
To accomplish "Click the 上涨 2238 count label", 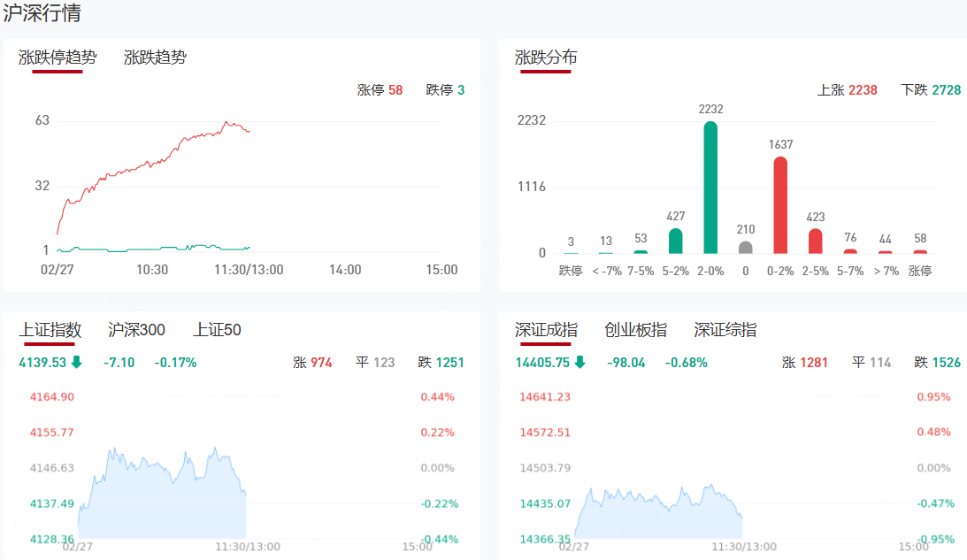I will click(848, 90).
